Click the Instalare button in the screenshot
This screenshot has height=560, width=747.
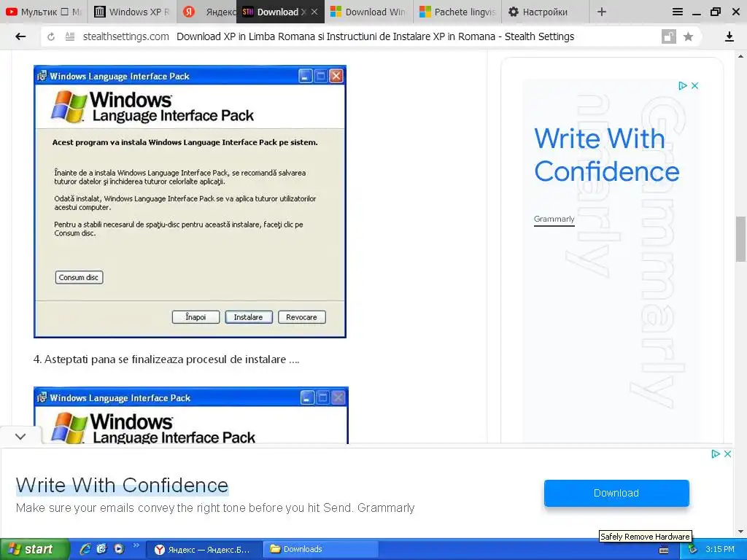point(248,317)
